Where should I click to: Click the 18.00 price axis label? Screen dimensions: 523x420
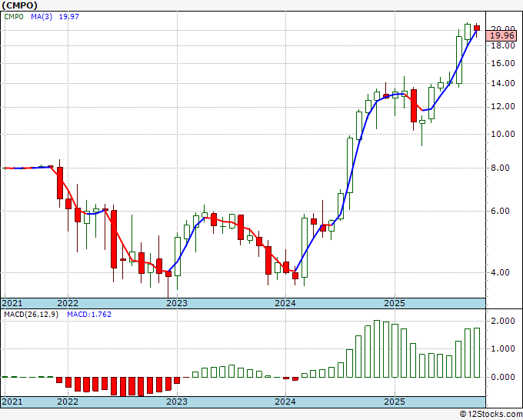(503, 45)
